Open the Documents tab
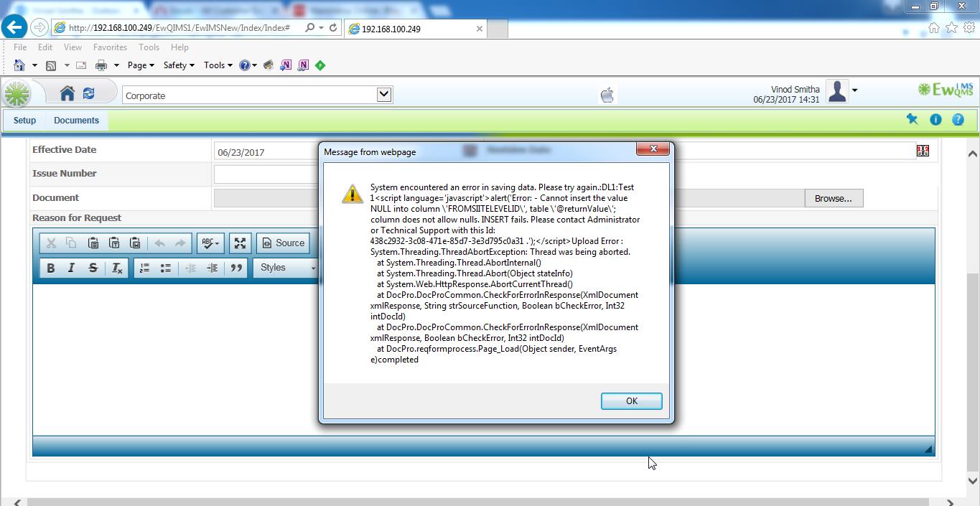This screenshot has height=506, width=980. pyautogui.click(x=76, y=121)
